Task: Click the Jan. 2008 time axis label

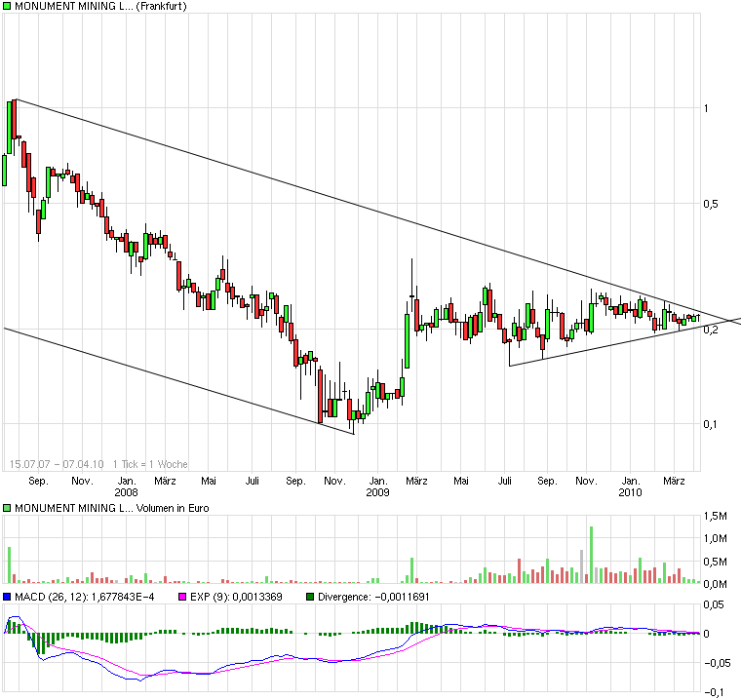Action: 126,486
